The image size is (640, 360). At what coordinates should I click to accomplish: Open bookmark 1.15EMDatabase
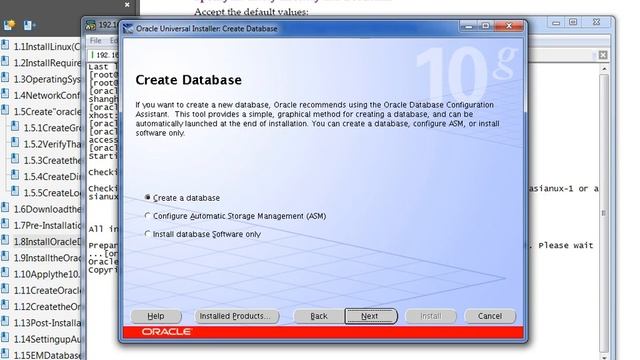coord(47,355)
